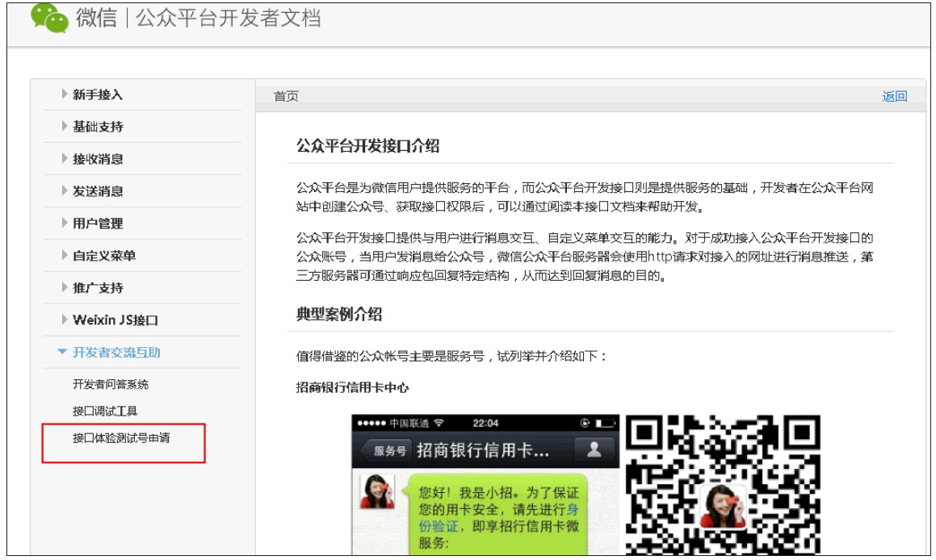
Task: Click the 返回 link
Action: pyautogui.click(x=894, y=96)
